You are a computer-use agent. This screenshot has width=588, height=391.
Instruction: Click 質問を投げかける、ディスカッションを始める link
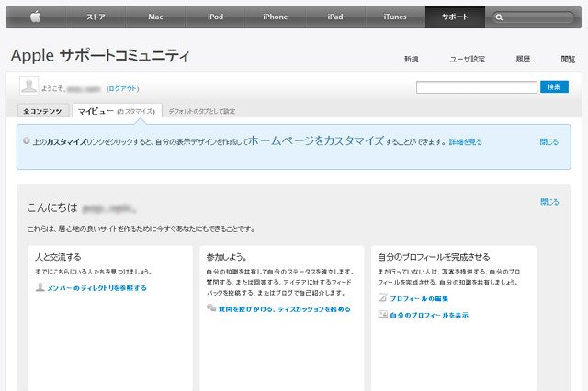click(x=284, y=309)
